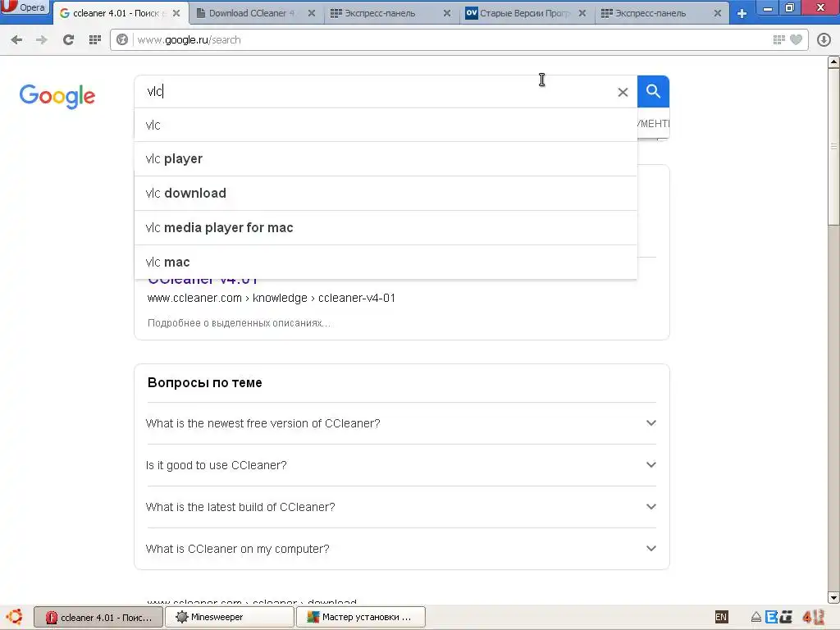Viewport: 840px width, 630px height.
Task: Close the last Экспресс-панель tab
Action: click(717, 13)
